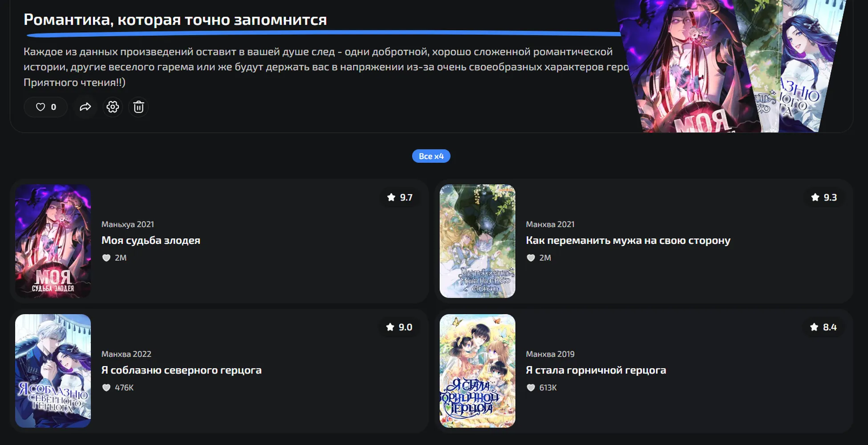Click the collection description paragraph
868x445 pixels.
[326, 67]
